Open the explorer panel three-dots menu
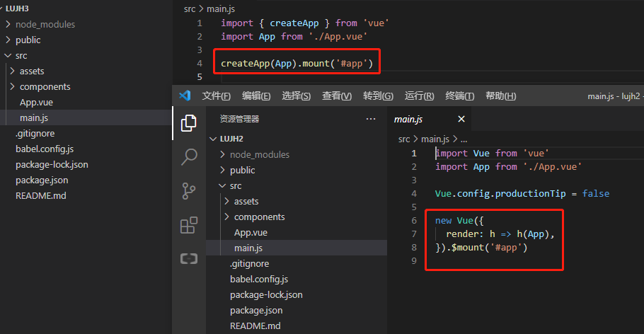The image size is (644, 334). click(371, 119)
